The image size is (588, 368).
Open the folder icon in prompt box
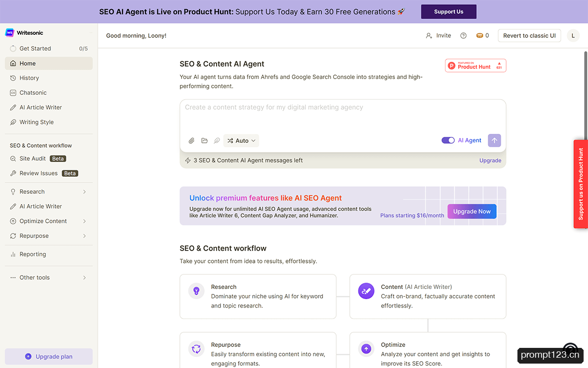(x=204, y=141)
